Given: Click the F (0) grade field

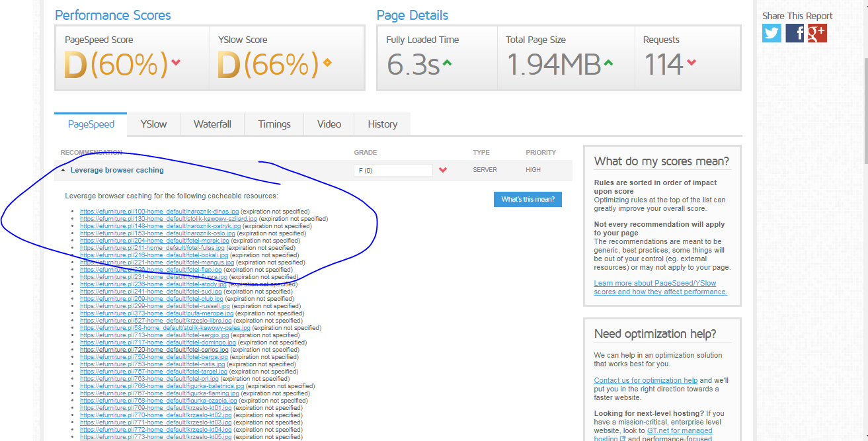Looking at the screenshot, I should [393, 171].
